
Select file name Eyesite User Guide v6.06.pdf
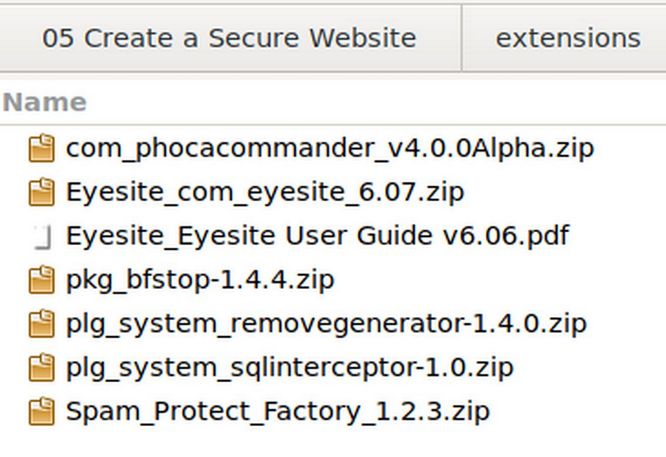point(317,237)
